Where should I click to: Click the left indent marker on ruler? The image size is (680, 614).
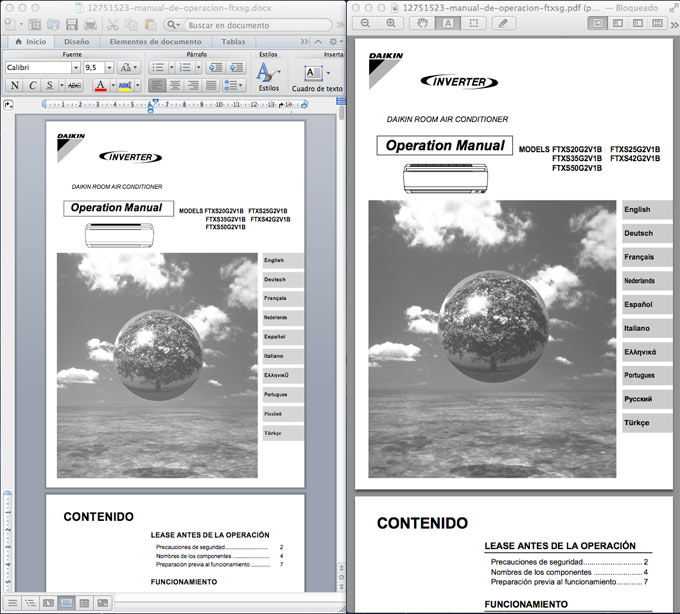(150, 108)
